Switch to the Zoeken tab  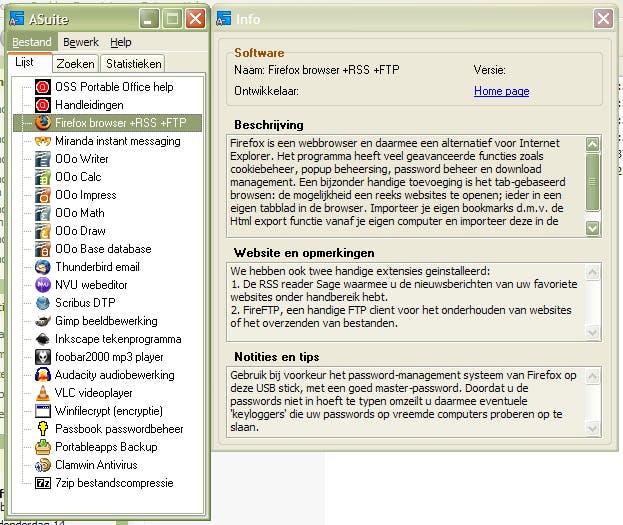click(75, 64)
